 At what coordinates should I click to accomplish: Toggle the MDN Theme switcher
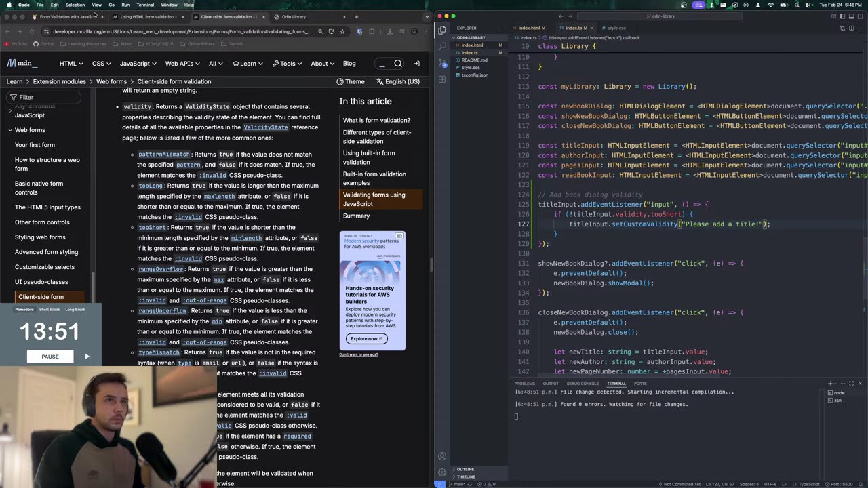(x=351, y=81)
